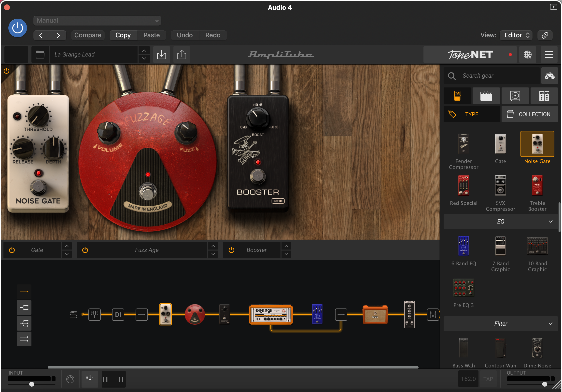Step to previous preset with up chevron
This screenshot has height=392, width=562.
144,51
